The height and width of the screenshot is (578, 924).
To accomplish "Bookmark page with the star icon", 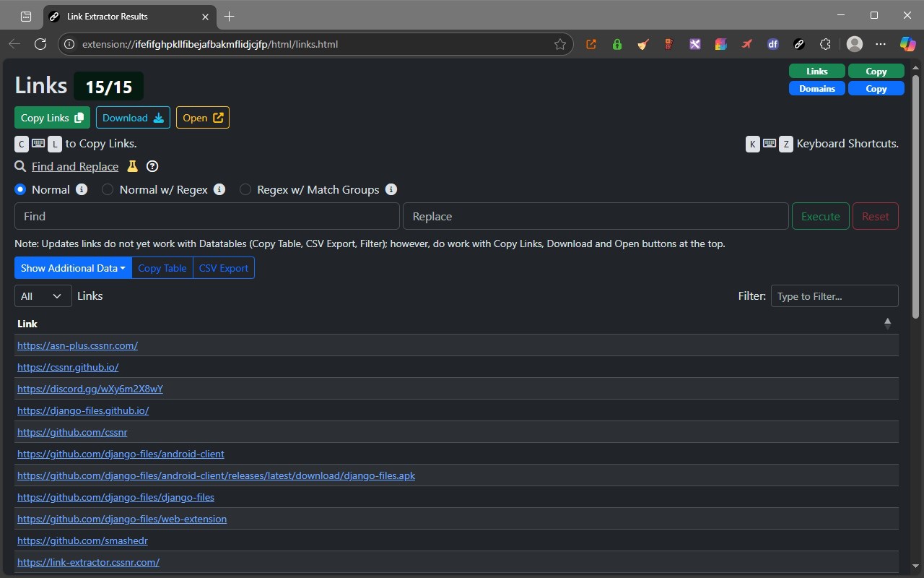I will click(560, 44).
